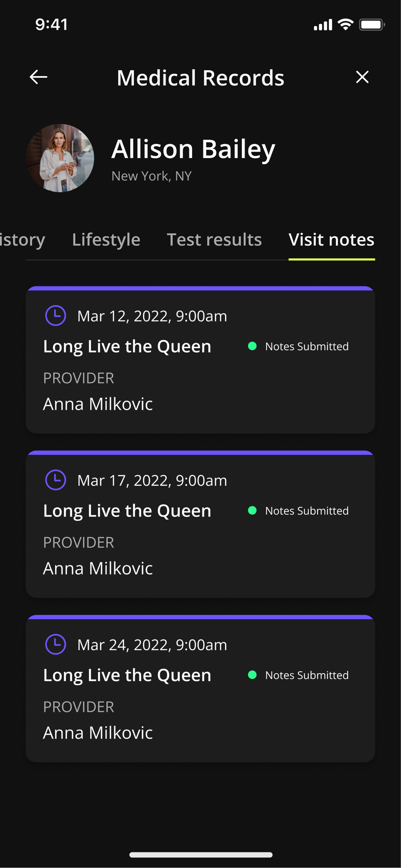The width and height of the screenshot is (401, 868).
Task: Tap the back arrow icon
Action: point(38,77)
